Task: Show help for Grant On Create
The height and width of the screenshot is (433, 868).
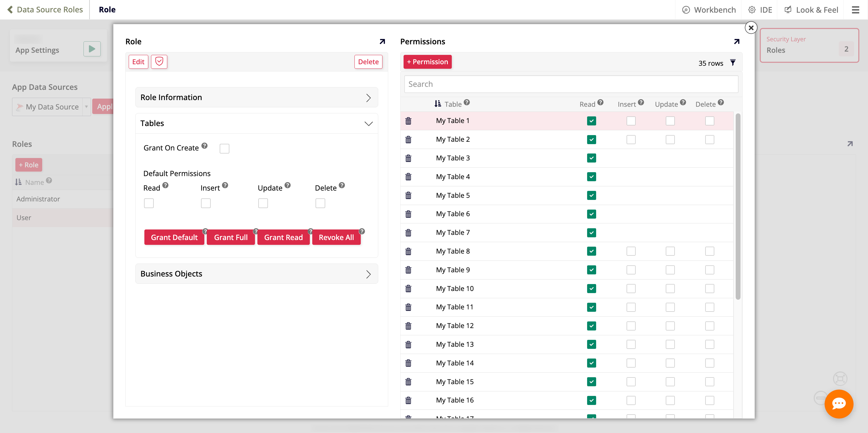Action: (205, 146)
